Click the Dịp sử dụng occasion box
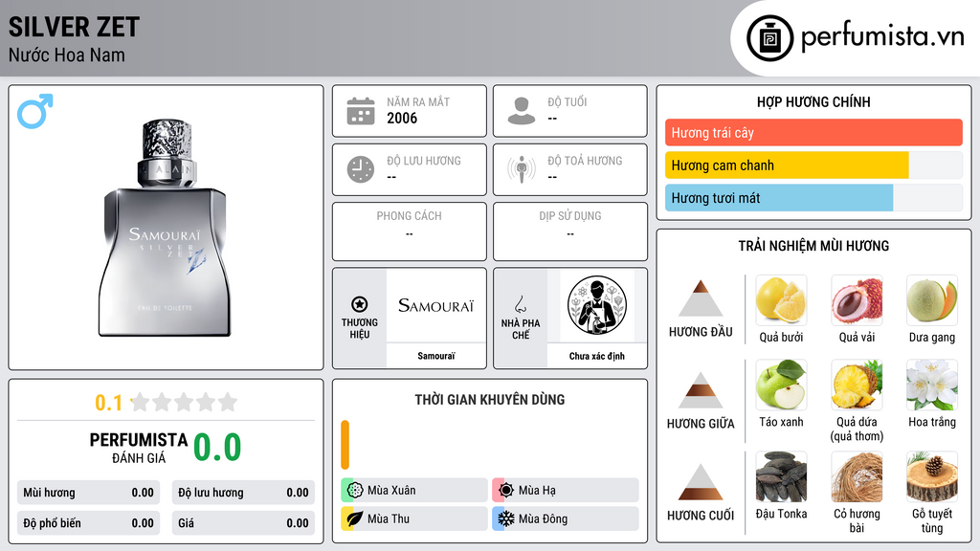This screenshot has width=980, height=551. (x=570, y=231)
